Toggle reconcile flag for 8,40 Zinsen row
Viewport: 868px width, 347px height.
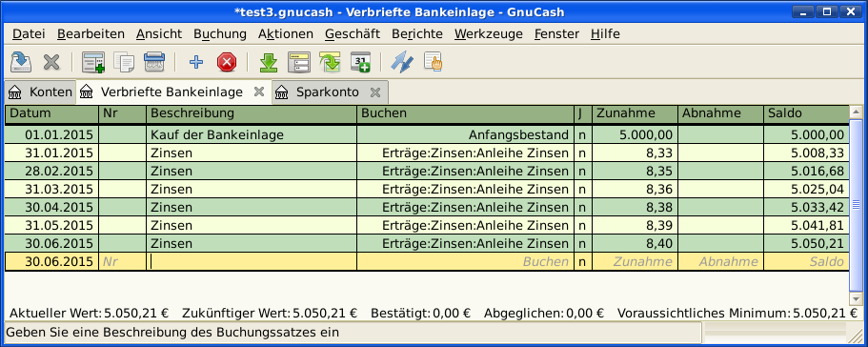tap(583, 243)
